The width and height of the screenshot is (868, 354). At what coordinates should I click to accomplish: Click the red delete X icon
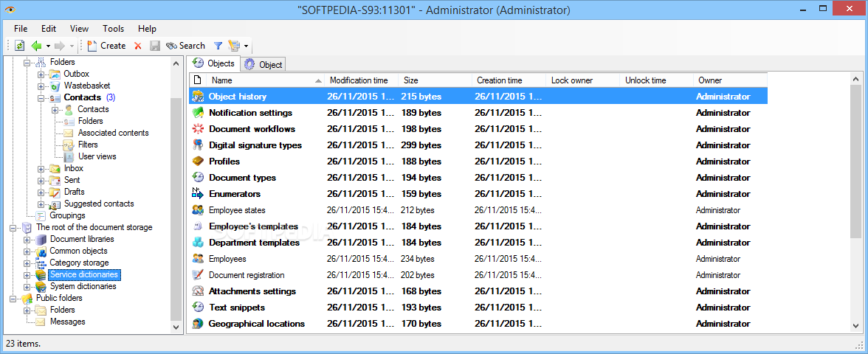(x=138, y=46)
